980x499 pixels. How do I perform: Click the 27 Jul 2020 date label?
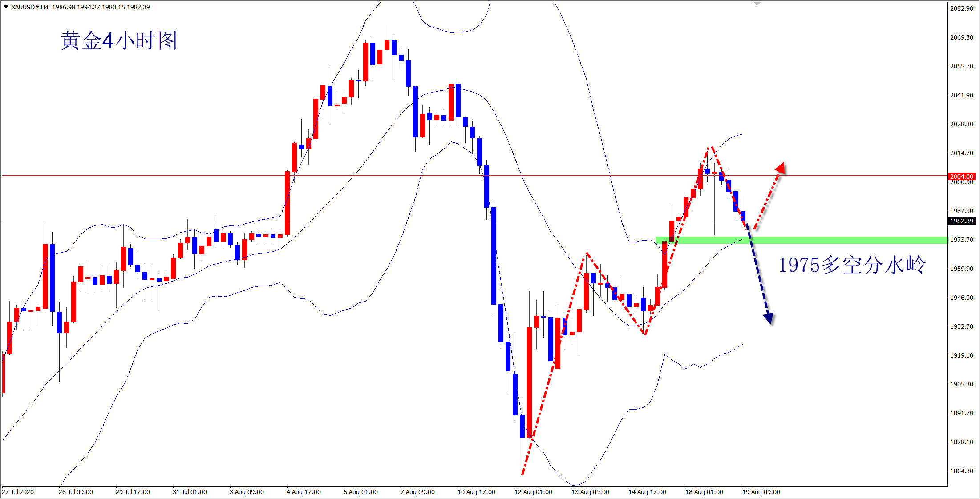(x=18, y=492)
